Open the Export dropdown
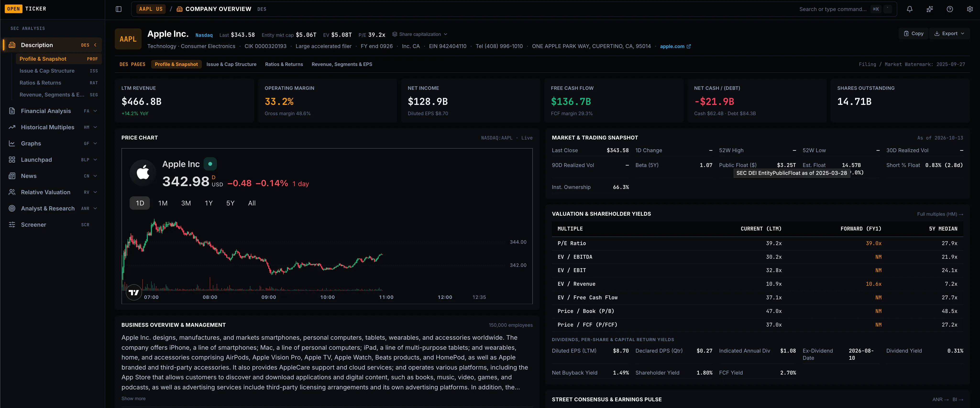 949,33
